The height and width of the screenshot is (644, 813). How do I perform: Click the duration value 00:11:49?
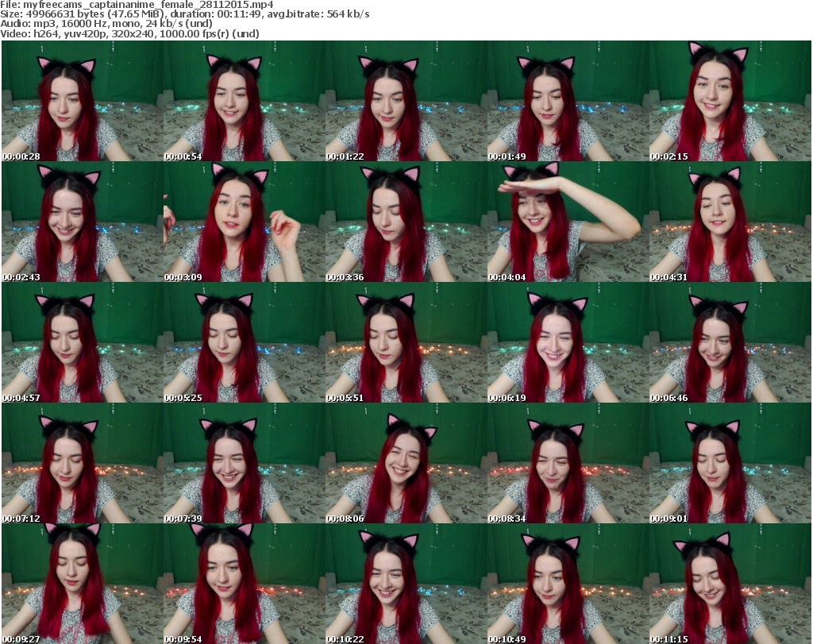point(238,14)
